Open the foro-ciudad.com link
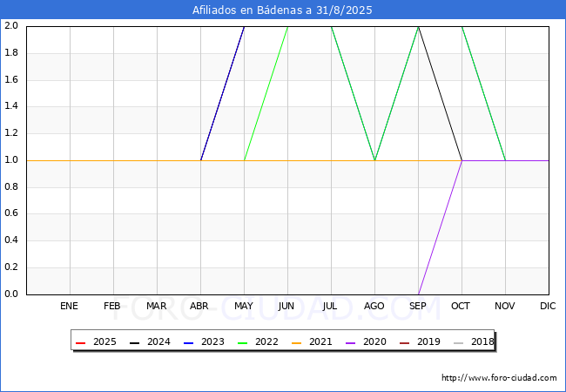 tap(499, 378)
